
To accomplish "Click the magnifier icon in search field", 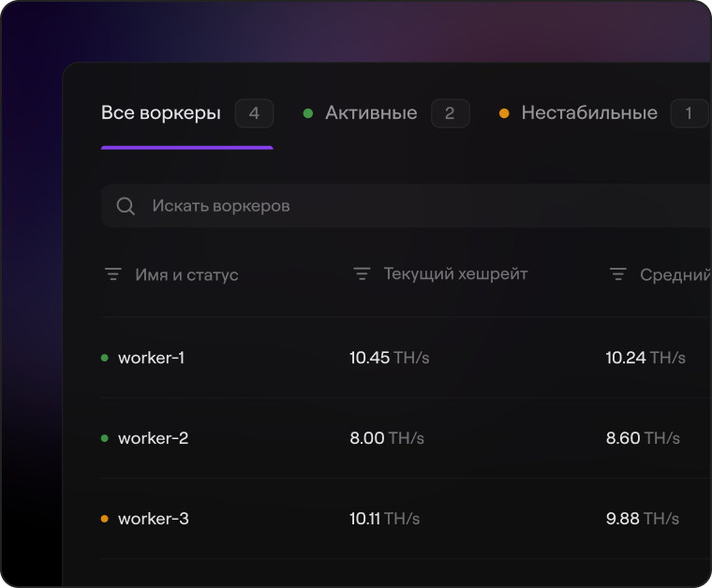I will (x=126, y=206).
